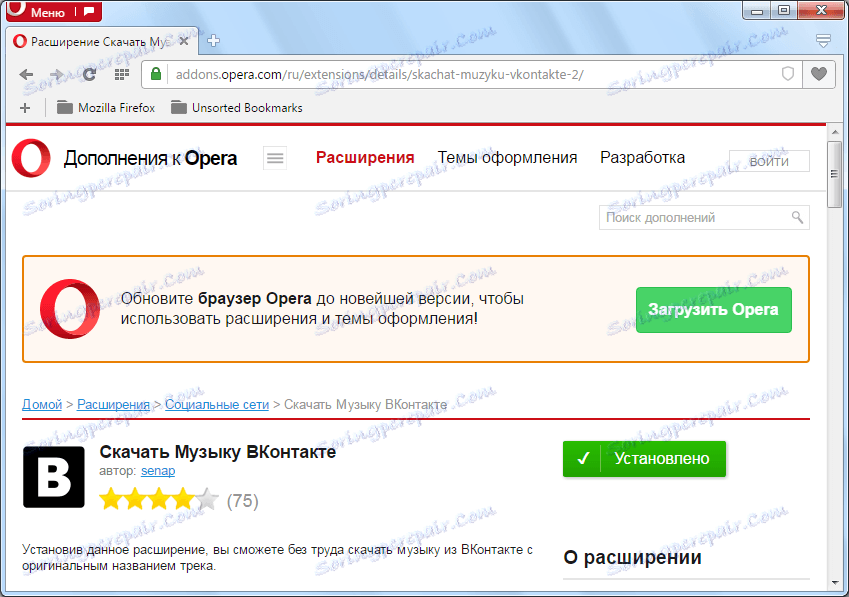The image size is (849, 597).
Task: Click the Opera logo in the site header
Action: [x=30, y=158]
